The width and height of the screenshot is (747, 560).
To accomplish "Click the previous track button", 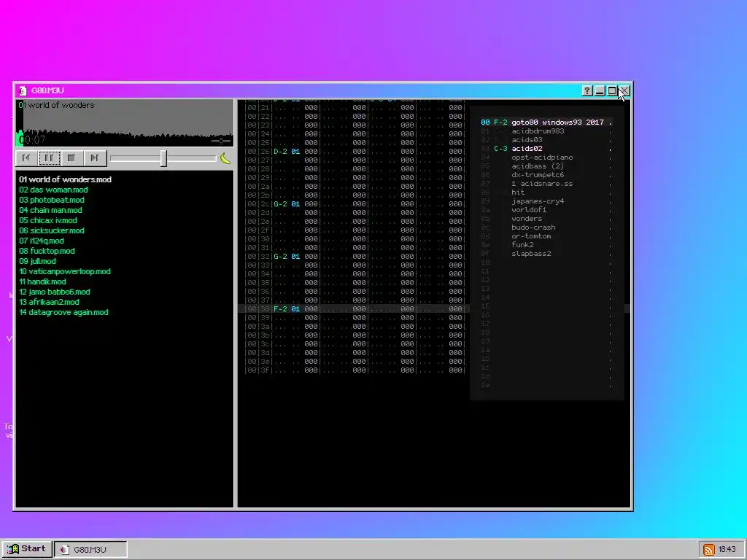I will pos(27,157).
